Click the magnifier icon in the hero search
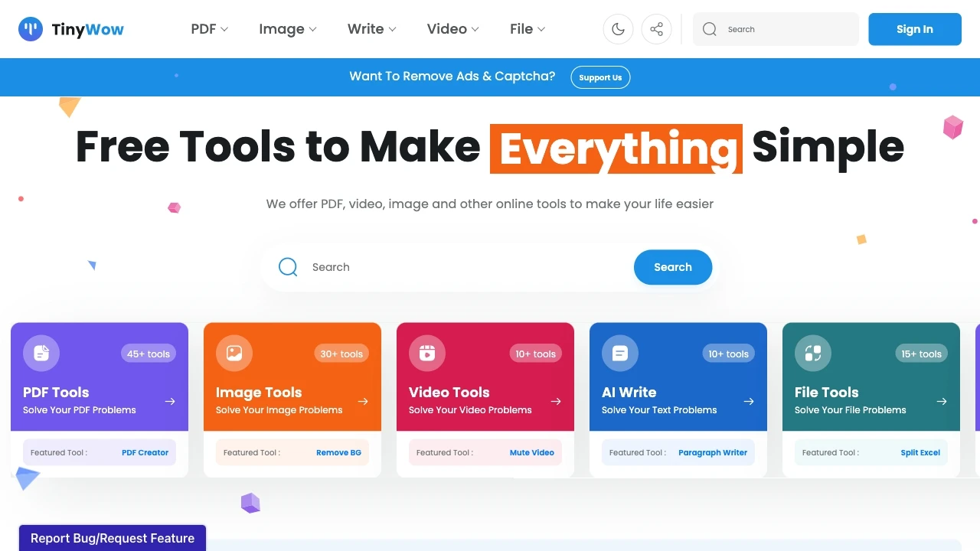Image resolution: width=980 pixels, height=551 pixels. [x=288, y=267]
